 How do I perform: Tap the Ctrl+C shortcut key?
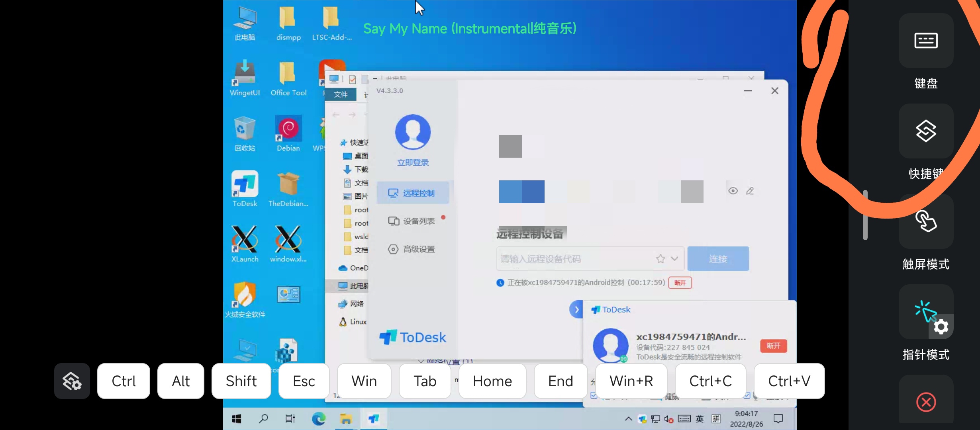point(710,381)
